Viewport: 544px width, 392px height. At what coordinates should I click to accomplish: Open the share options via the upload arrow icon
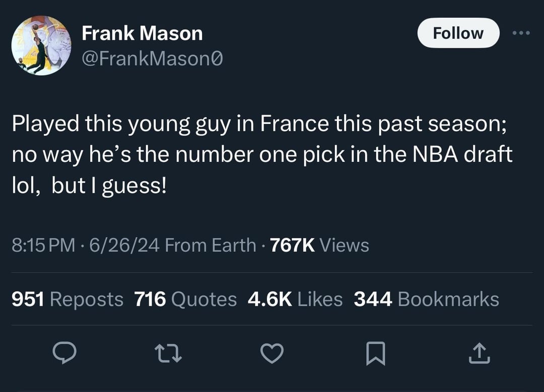pyautogui.click(x=478, y=353)
